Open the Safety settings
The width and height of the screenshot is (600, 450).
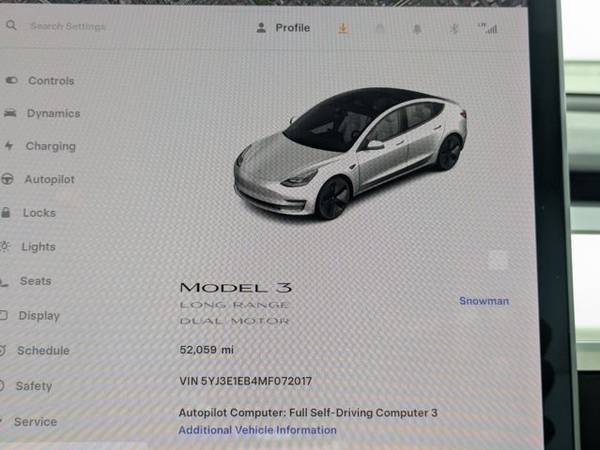(34, 386)
